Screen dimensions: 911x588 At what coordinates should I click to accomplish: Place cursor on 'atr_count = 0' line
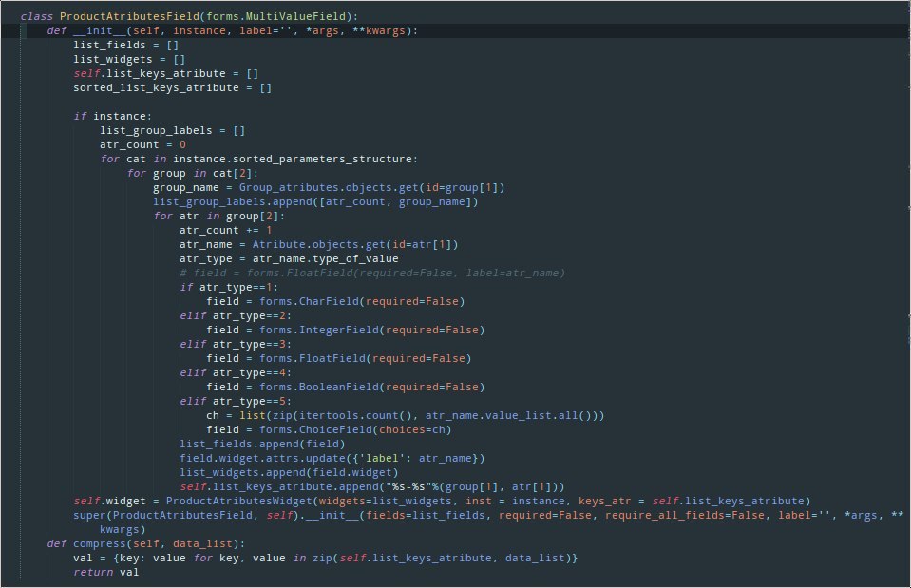(142, 144)
